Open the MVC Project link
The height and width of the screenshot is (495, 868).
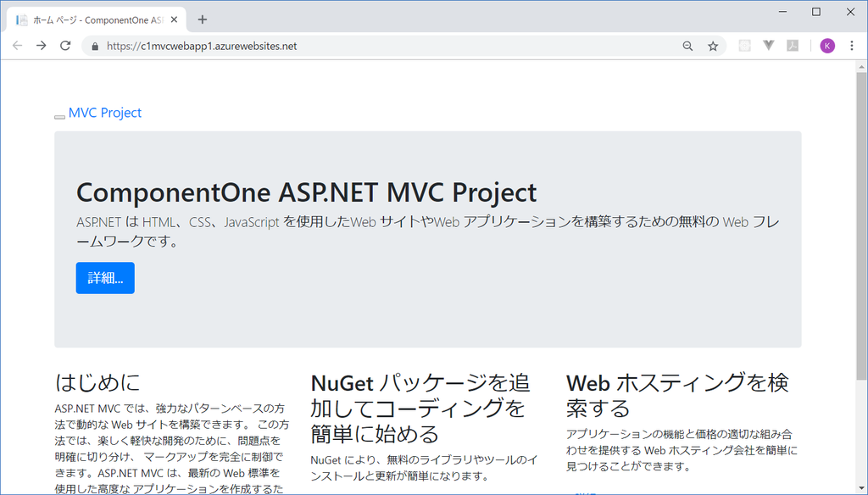tap(104, 113)
